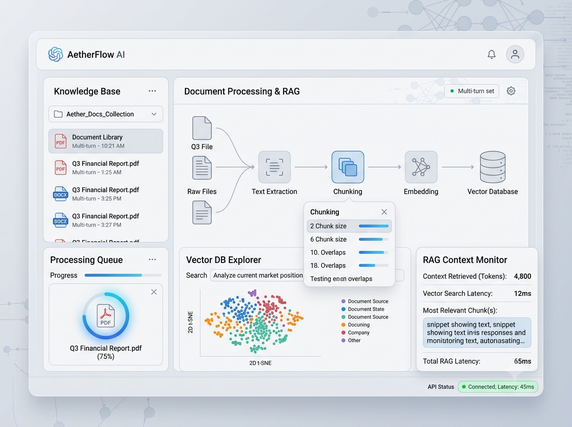Open settings gear in Document Processing panel
572x427 pixels.
pyautogui.click(x=511, y=91)
